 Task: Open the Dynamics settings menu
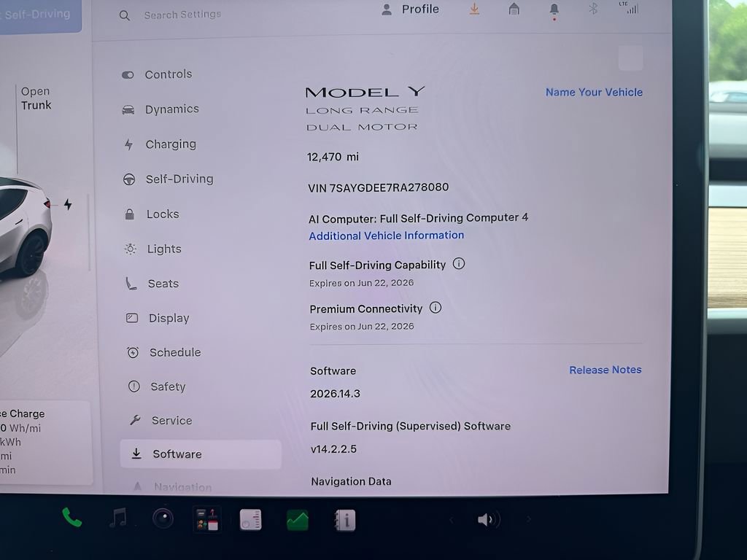click(x=172, y=109)
